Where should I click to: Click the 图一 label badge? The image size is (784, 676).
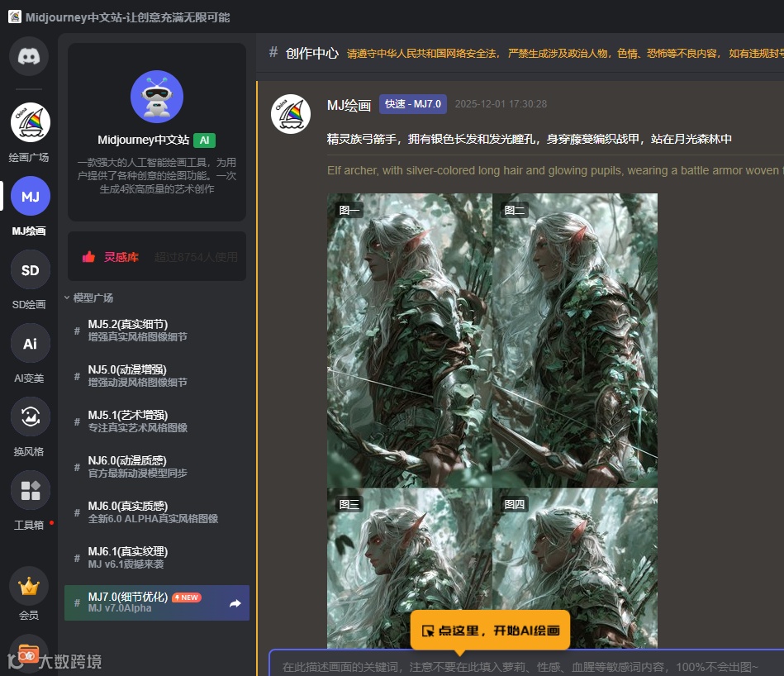tap(349, 210)
